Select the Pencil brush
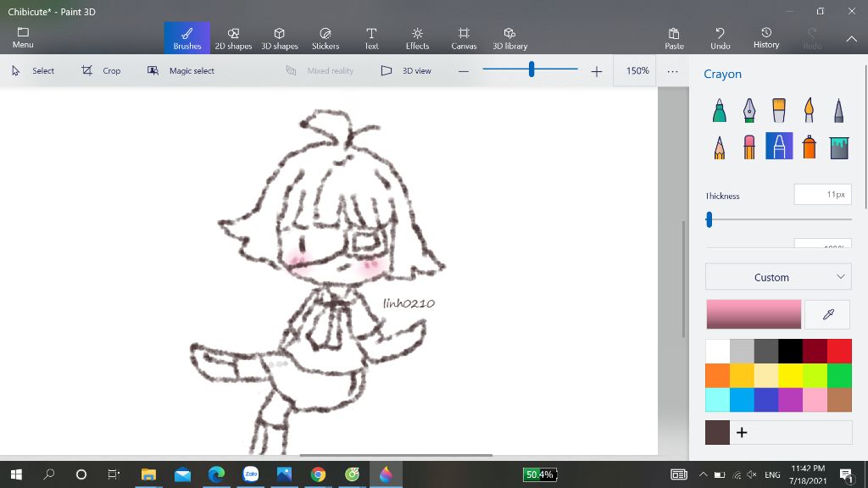The height and width of the screenshot is (488, 868). [x=719, y=147]
